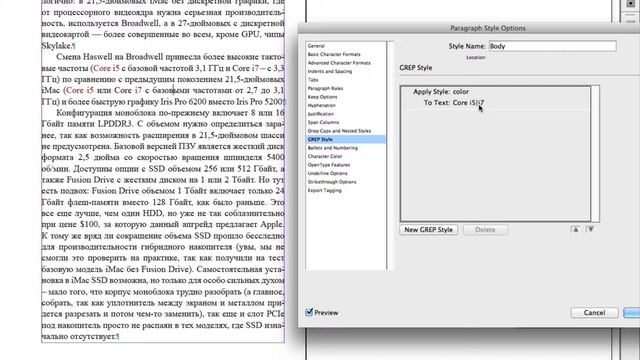This screenshot has width=640, height=360.
Task: Toggle the Preview checkbox
Action: click(309, 312)
